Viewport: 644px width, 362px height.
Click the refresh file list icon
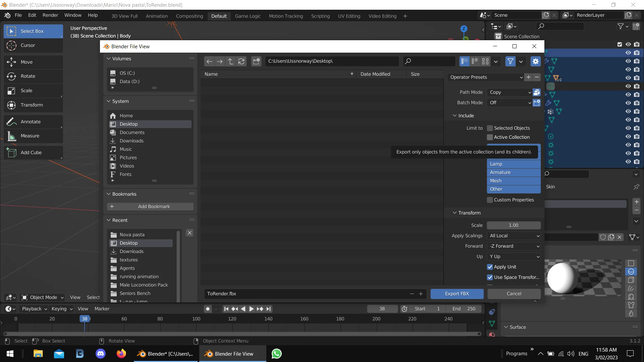[x=241, y=61]
